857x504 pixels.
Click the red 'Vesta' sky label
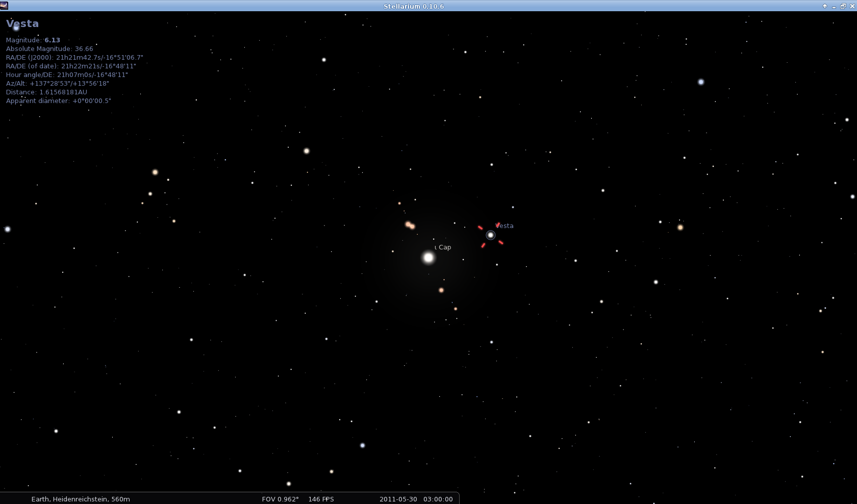[x=505, y=225]
